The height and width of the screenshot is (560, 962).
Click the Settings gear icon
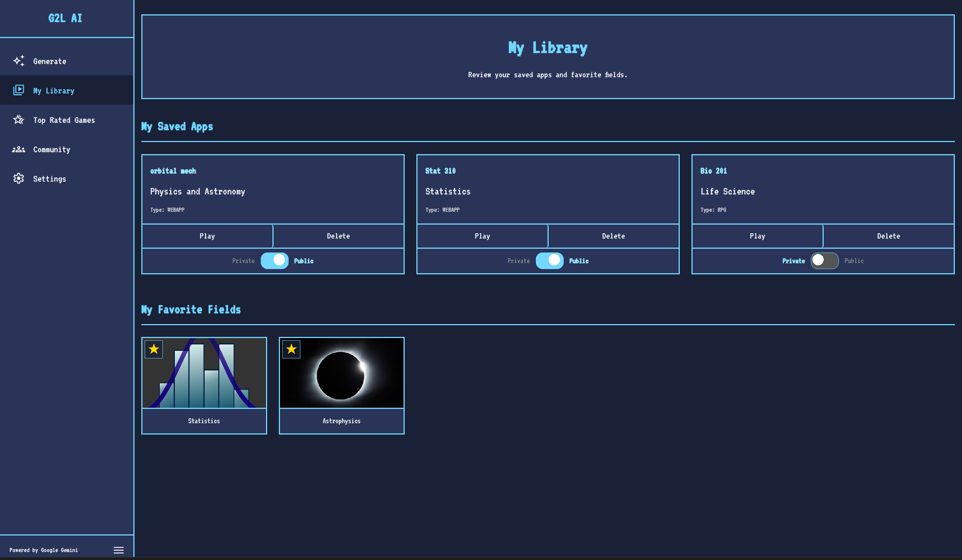point(19,178)
